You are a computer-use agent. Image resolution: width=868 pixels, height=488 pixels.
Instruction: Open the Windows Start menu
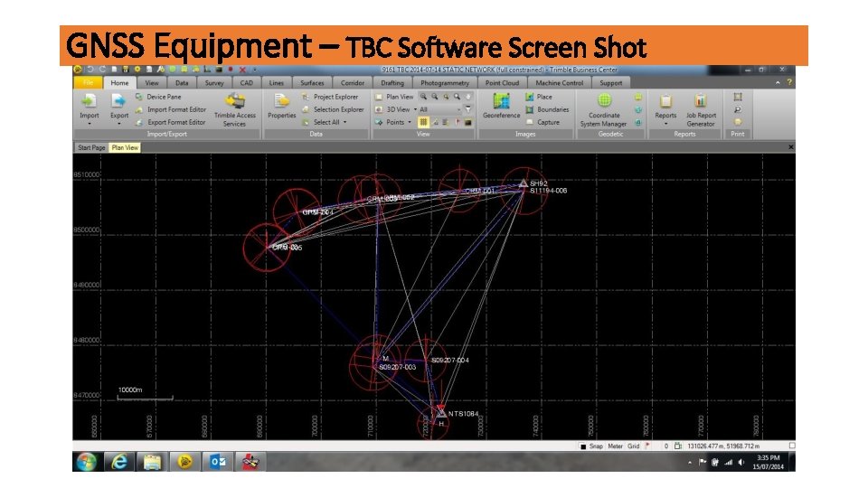coord(87,462)
